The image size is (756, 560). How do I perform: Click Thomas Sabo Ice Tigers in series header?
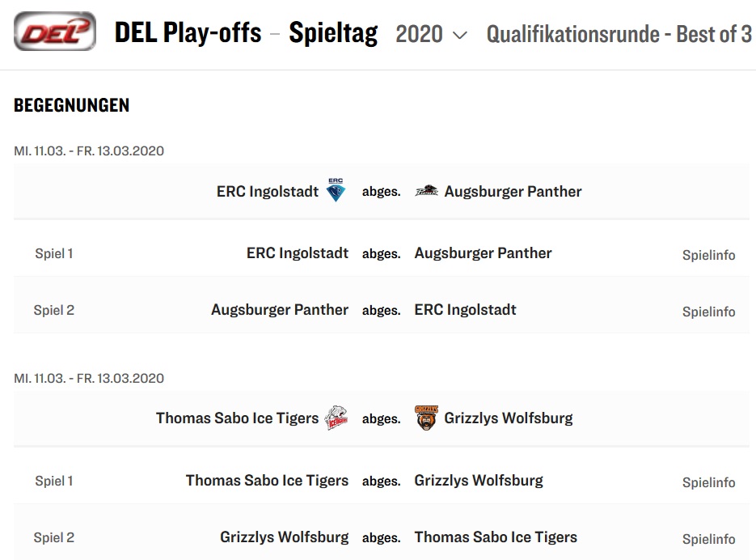(237, 418)
